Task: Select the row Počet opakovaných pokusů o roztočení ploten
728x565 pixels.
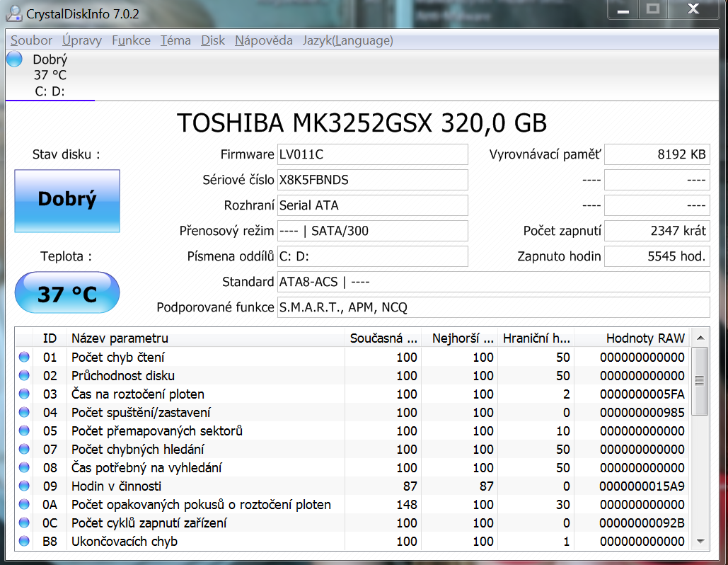Action: [x=352, y=505]
